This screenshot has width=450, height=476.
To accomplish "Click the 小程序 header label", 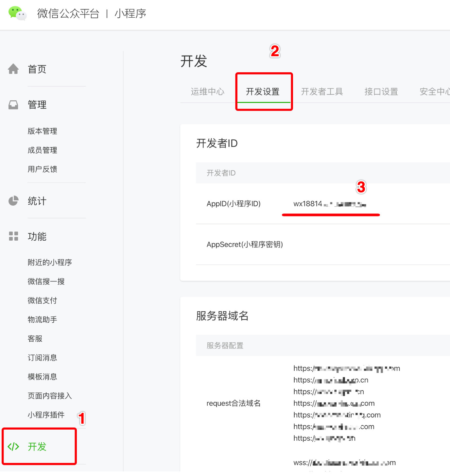I will (x=130, y=13).
